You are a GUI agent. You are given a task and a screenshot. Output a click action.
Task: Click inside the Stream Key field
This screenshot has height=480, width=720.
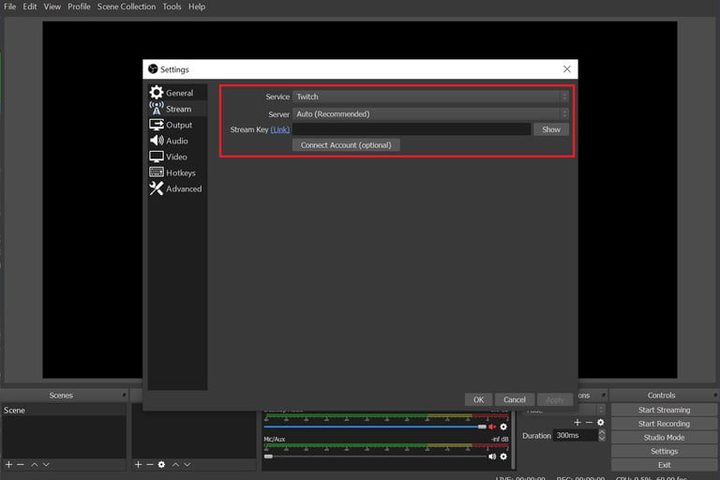click(x=411, y=130)
